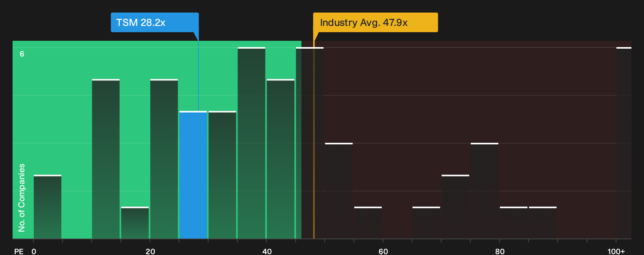Select the histogram bar for PE 65-70

pos(426,223)
